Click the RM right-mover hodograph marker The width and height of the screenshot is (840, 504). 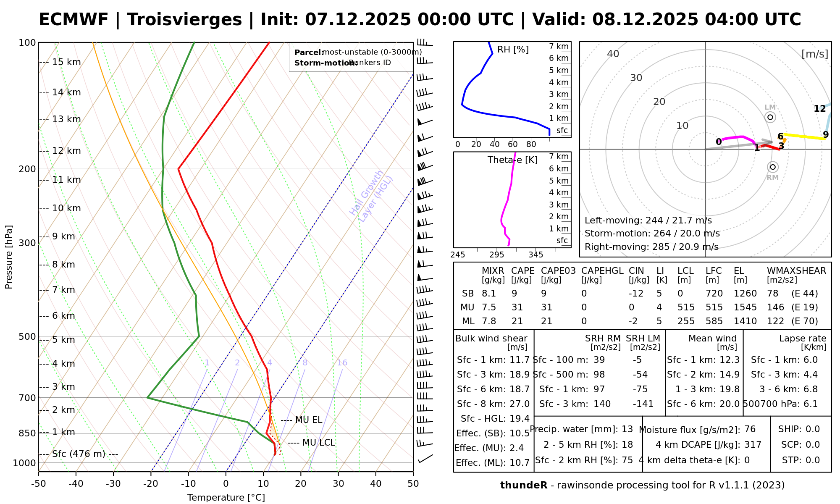pyautogui.click(x=772, y=167)
